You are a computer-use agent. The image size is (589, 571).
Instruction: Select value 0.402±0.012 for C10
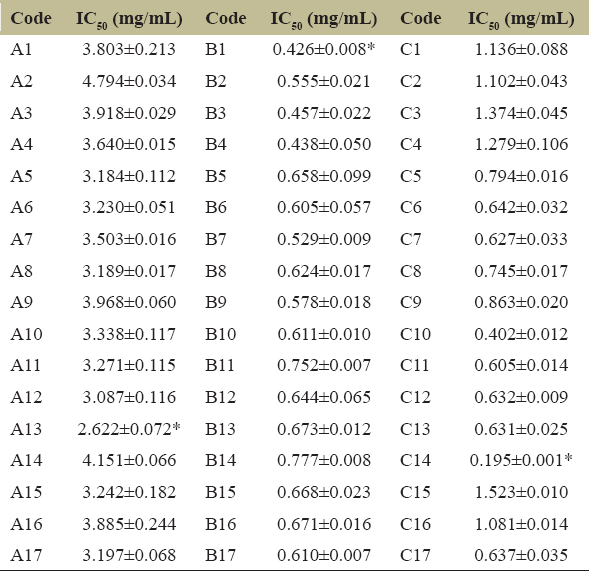pyautogui.click(x=521, y=334)
